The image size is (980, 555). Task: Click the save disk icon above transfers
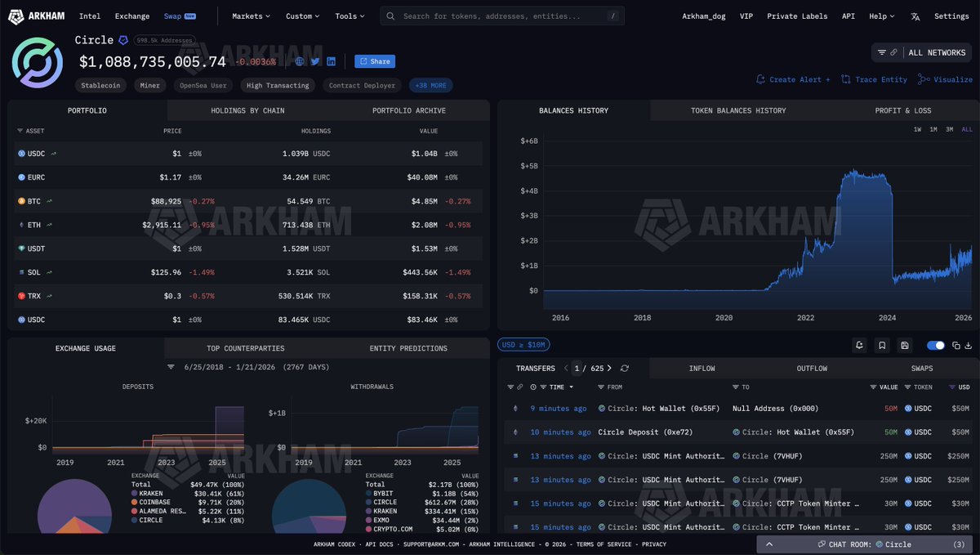pos(904,346)
